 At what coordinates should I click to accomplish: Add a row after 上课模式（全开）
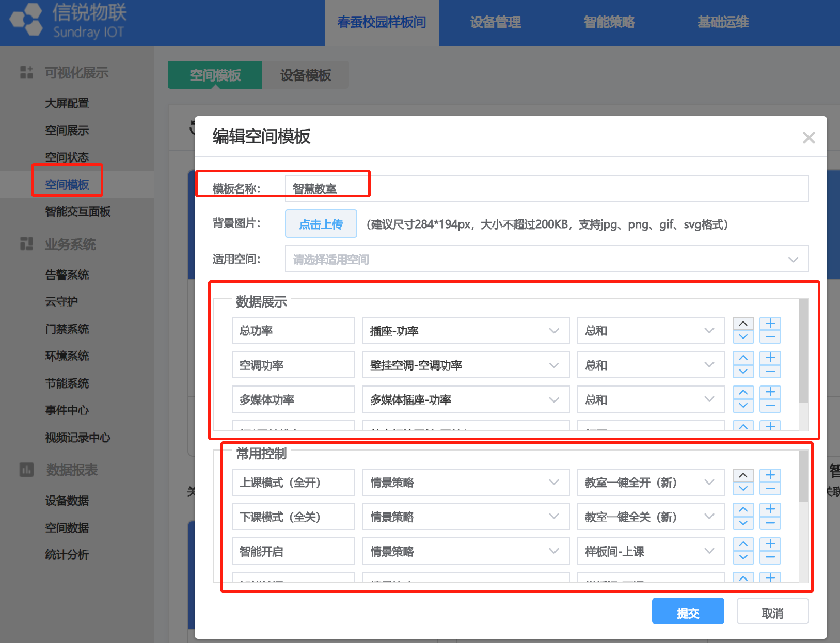pos(770,475)
